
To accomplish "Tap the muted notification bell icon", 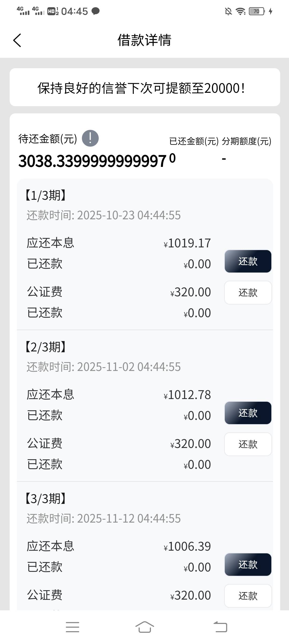I will point(228,11).
